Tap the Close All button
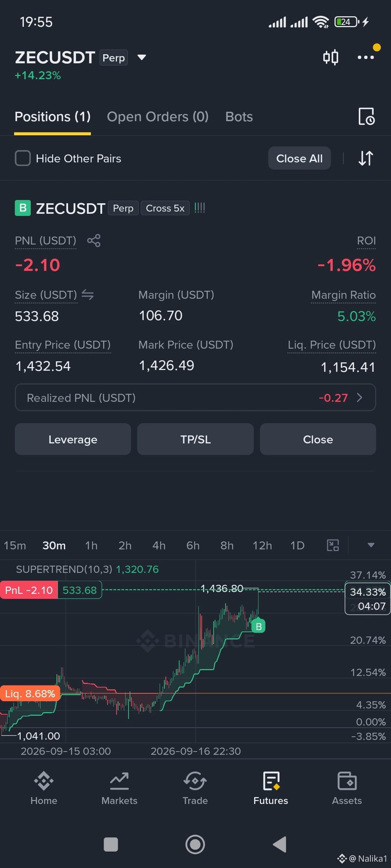The height and width of the screenshot is (868, 391). point(299,158)
